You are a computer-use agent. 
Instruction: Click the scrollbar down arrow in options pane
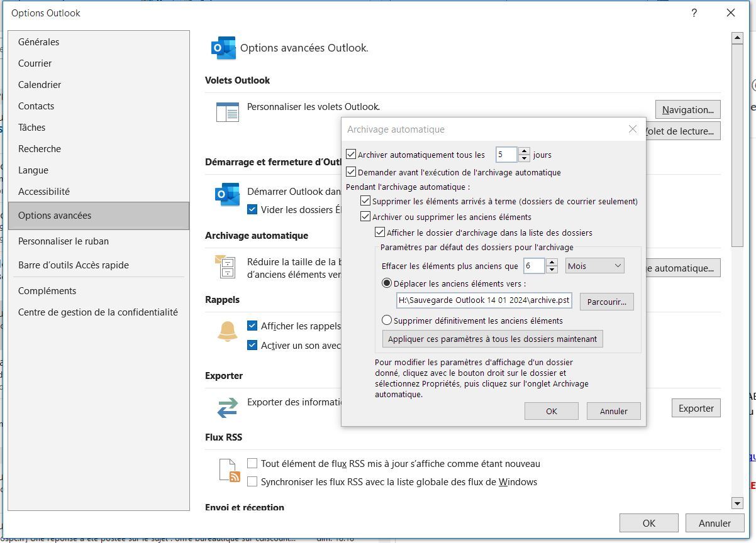[738, 503]
